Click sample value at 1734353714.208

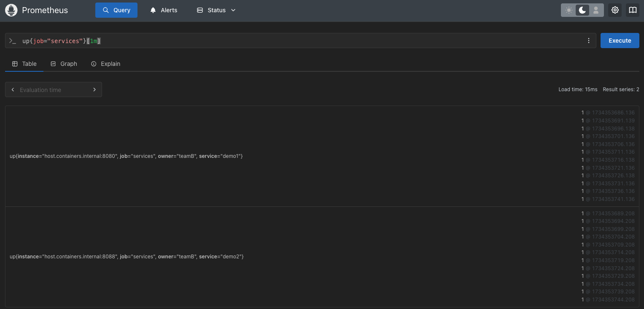(x=608, y=252)
